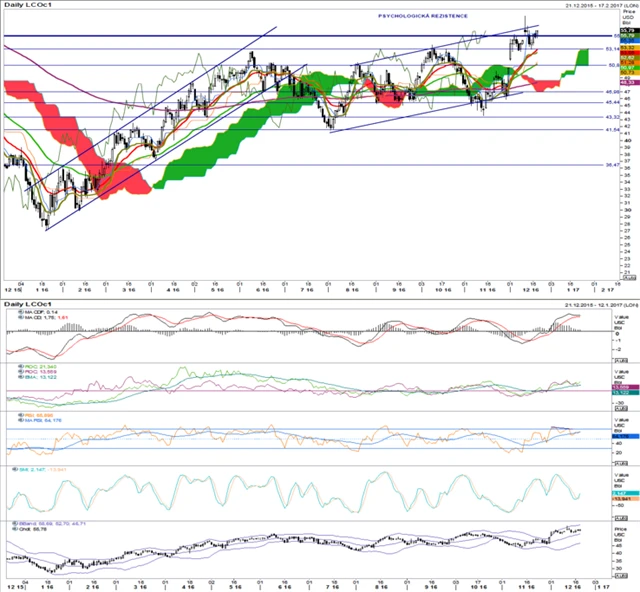This screenshot has height=592, width=640.
Task: Hide the purple ROC 13,569 series via its eye icon
Action: tap(21, 372)
